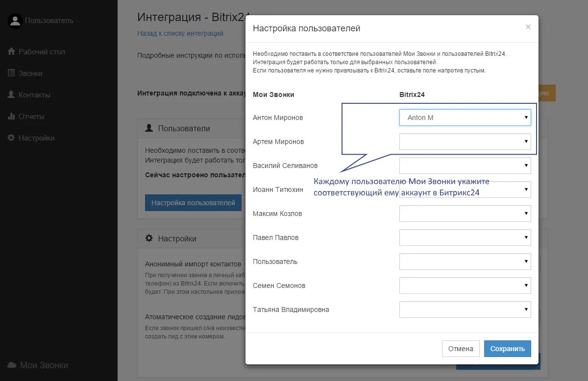Click the Мои Звонки column header
Screen dimensions: 588x381
click(x=273, y=95)
